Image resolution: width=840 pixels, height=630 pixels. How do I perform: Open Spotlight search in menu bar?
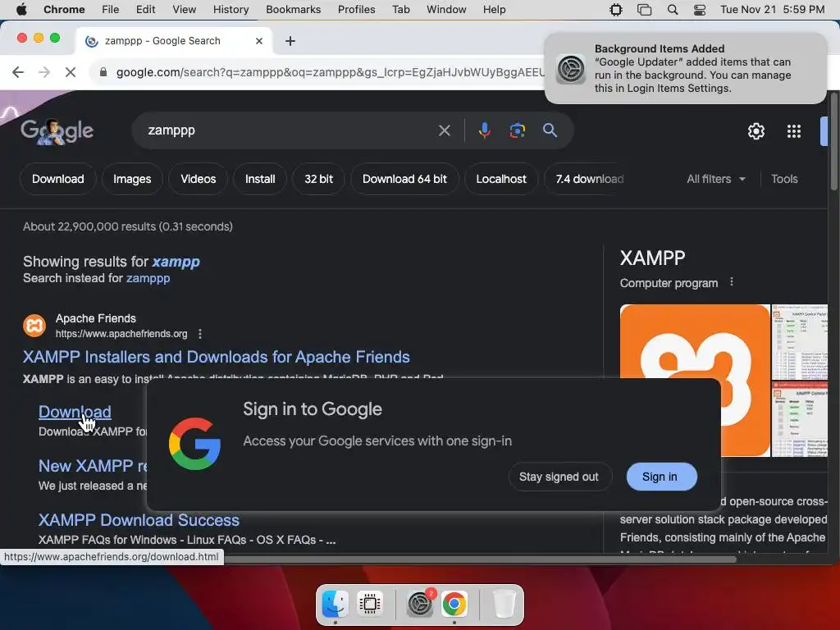[673, 9]
